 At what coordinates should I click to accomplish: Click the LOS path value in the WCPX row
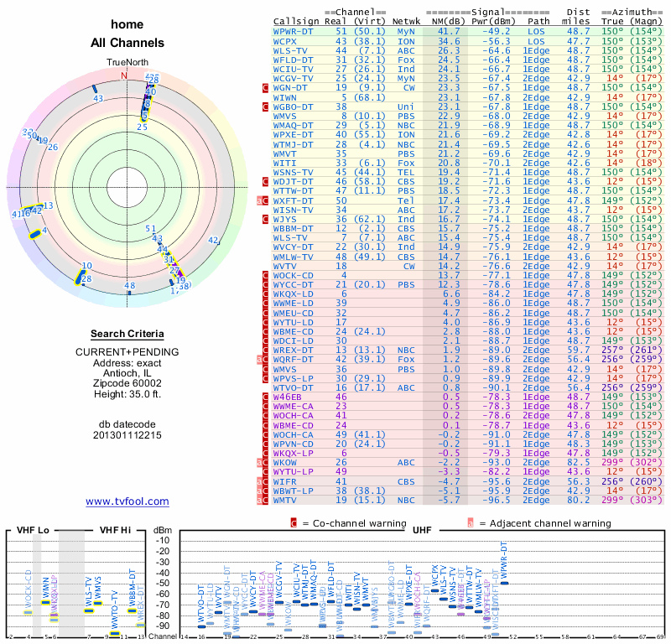tap(536, 41)
